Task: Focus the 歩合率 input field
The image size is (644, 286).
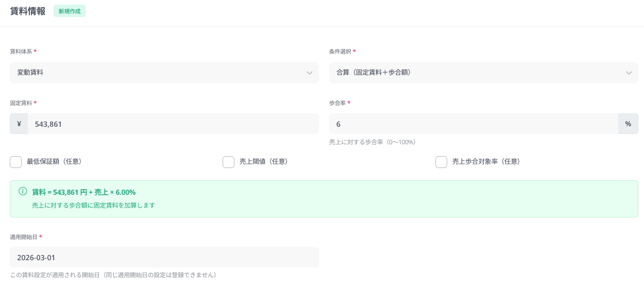Action: pos(473,124)
